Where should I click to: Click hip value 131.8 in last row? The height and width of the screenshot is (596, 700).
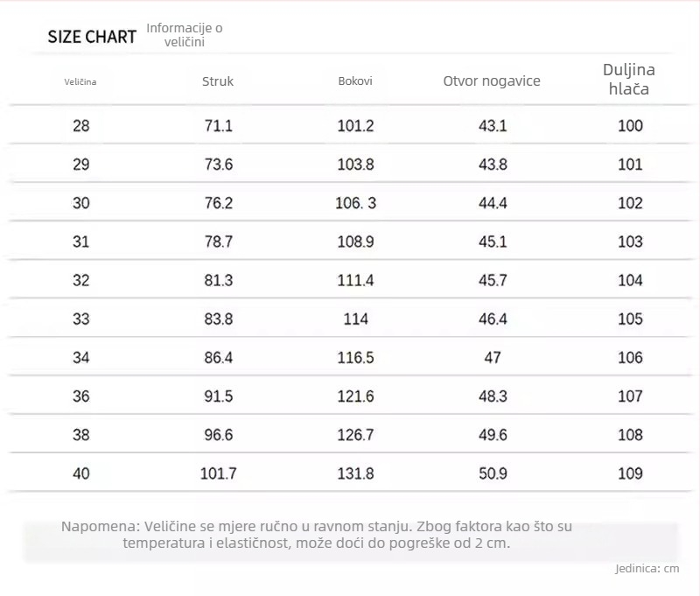tap(356, 473)
